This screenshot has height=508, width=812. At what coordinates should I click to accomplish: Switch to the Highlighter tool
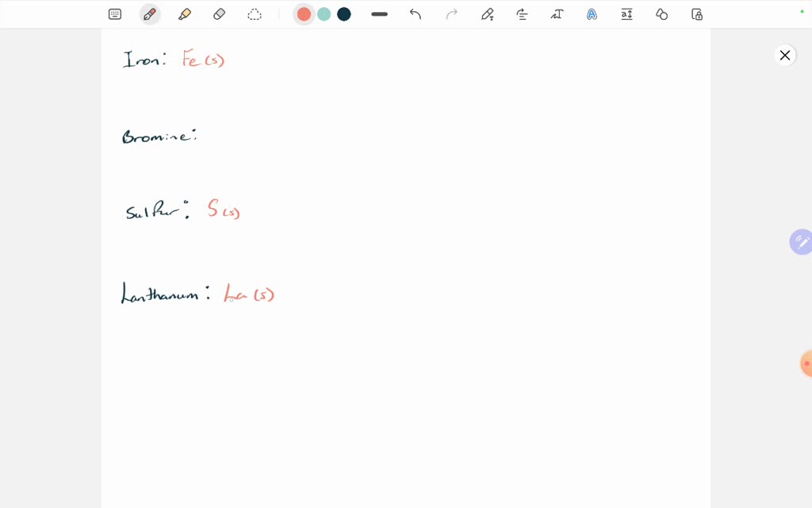[185, 13]
